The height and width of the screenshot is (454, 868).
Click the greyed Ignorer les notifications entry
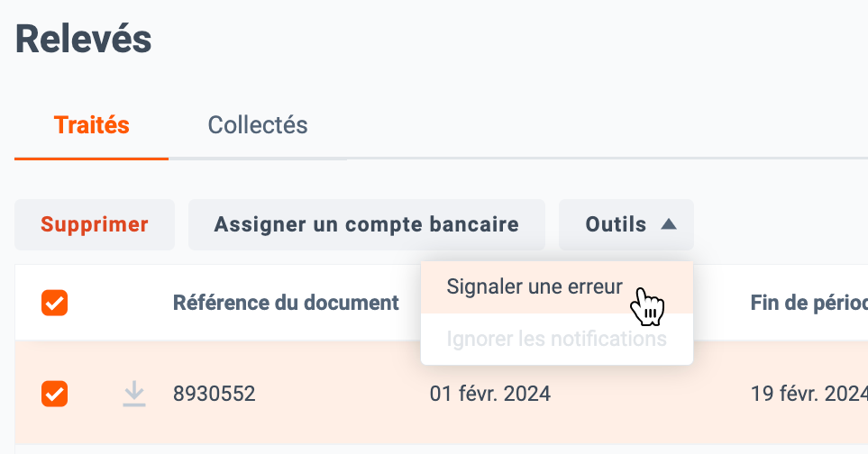click(557, 339)
